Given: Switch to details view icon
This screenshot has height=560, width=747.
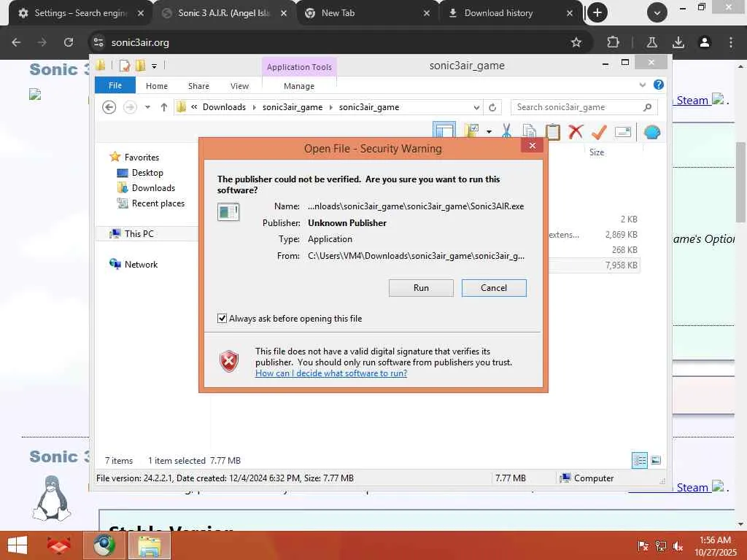Looking at the screenshot, I should coord(639,460).
